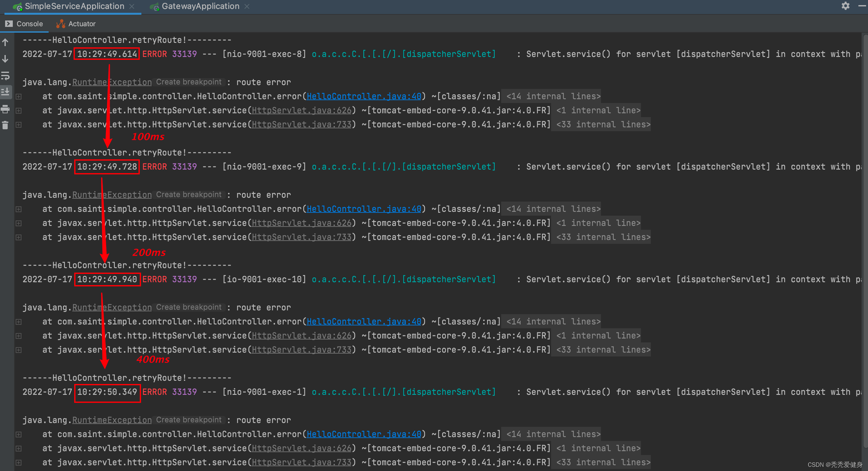
Task: Click RuntimeException link in first trace
Action: tap(112, 82)
